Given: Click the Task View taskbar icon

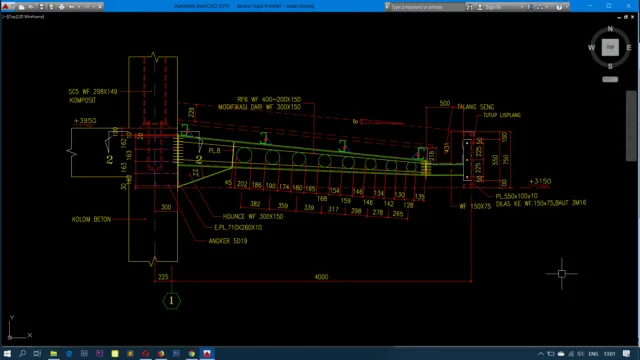Looking at the screenshot, I should coord(37,353).
